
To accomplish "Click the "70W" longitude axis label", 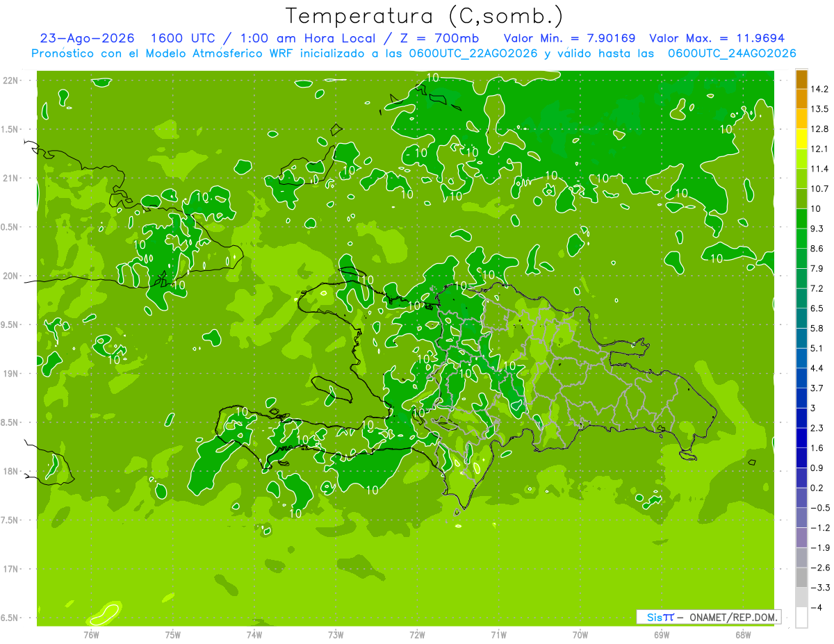I will click(580, 635).
